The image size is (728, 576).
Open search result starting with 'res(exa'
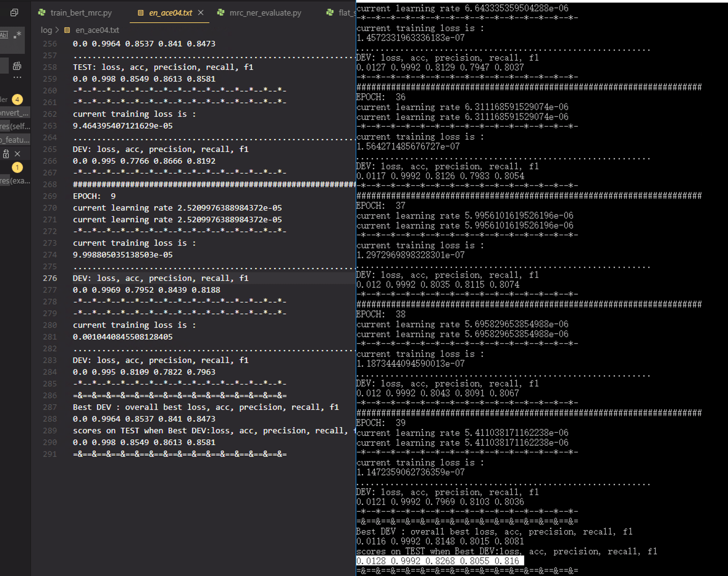click(x=15, y=181)
